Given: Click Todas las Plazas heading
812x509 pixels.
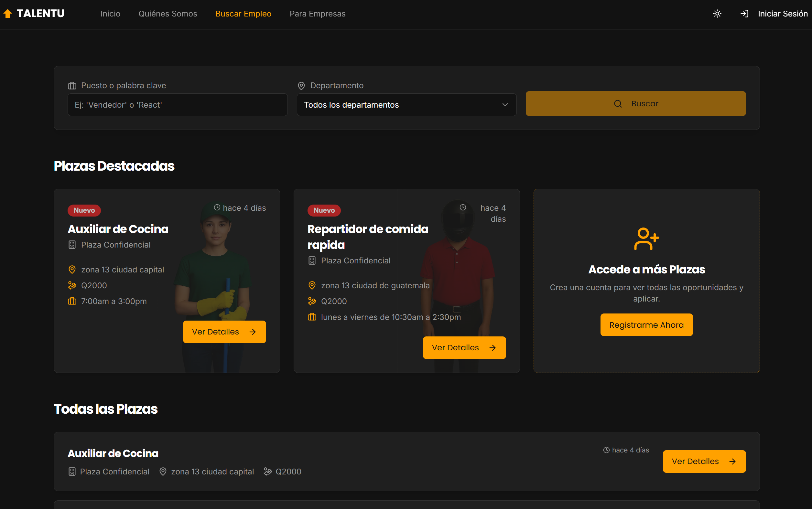Looking at the screenshot, I should coord(106,409).
